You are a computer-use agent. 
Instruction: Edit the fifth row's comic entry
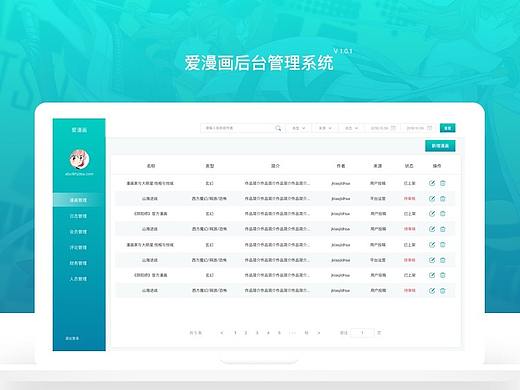point(432,245)
